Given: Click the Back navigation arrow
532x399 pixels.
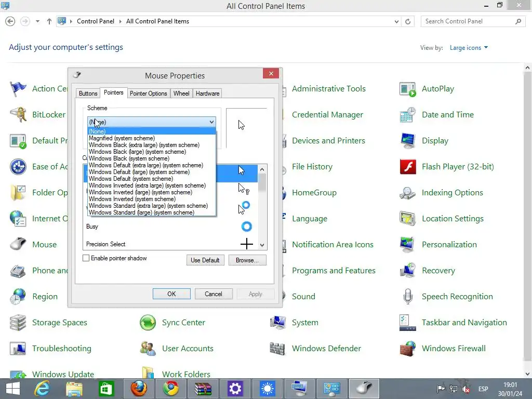Looking at the screenshot, I should pyautogui.click(x=10, y=21).
